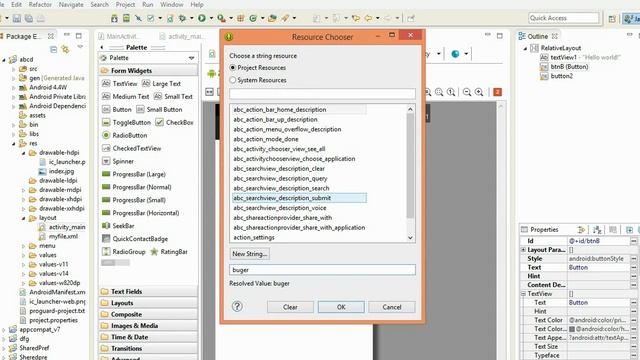Open the Text Fields palette section
Image resolution: width=640 pixels, height=360 pixels.
(x=148, y=291)
